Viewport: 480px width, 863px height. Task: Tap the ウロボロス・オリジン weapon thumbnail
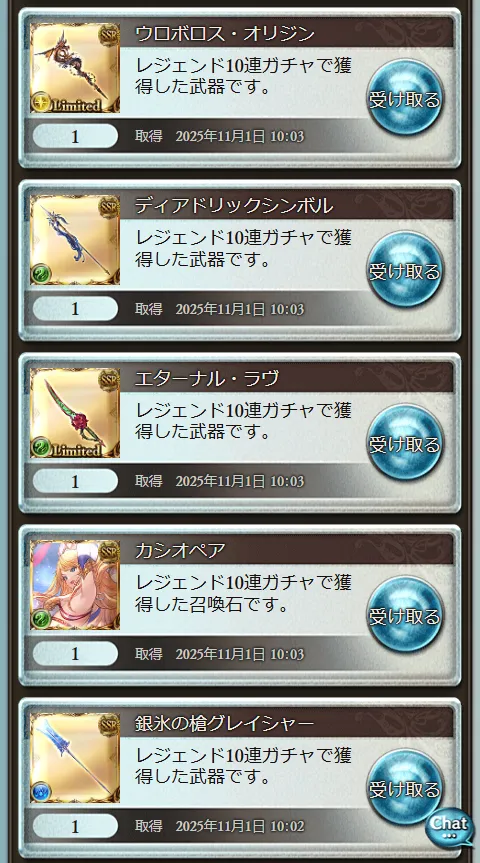click(75, 68)
